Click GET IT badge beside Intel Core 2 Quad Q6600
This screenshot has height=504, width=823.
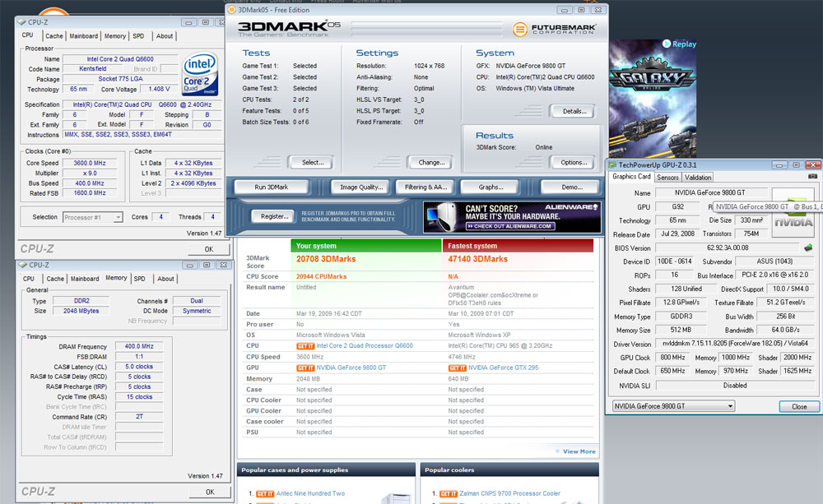[x=305, y=346]
